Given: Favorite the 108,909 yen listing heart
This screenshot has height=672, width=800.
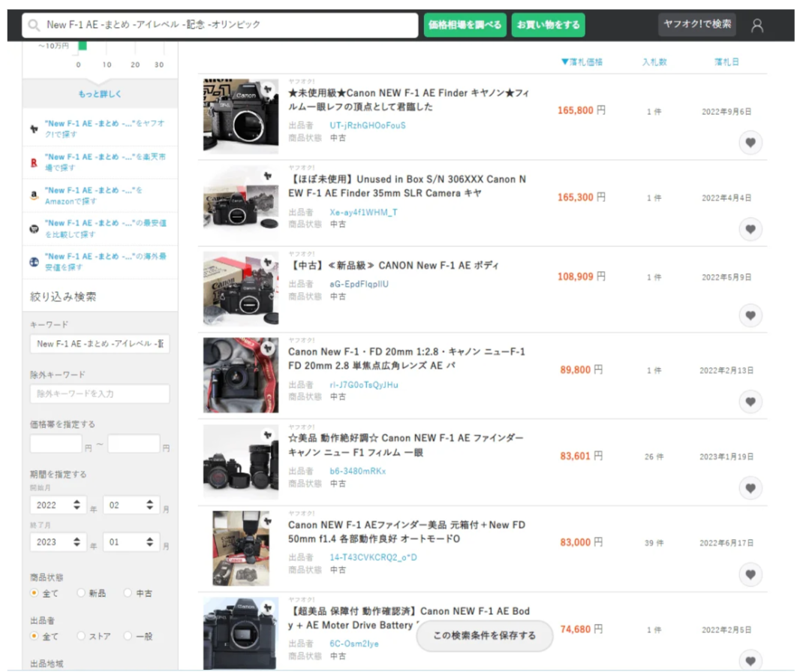Looking at the screenshot, I should (750, 315).
